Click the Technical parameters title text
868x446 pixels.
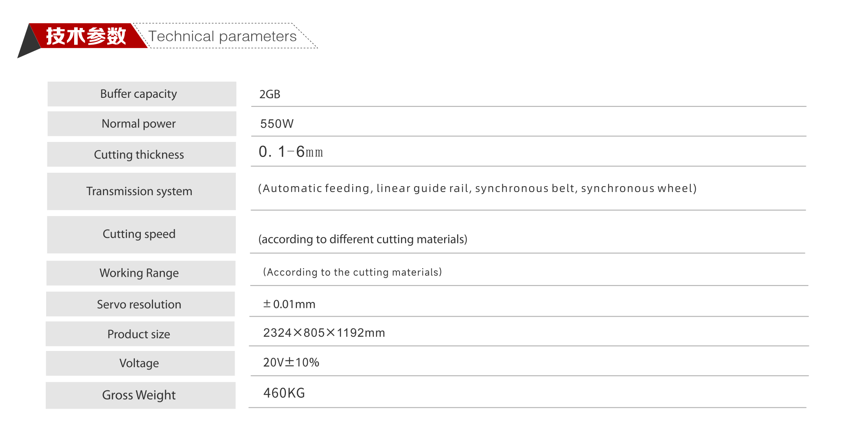coord(222,36)
